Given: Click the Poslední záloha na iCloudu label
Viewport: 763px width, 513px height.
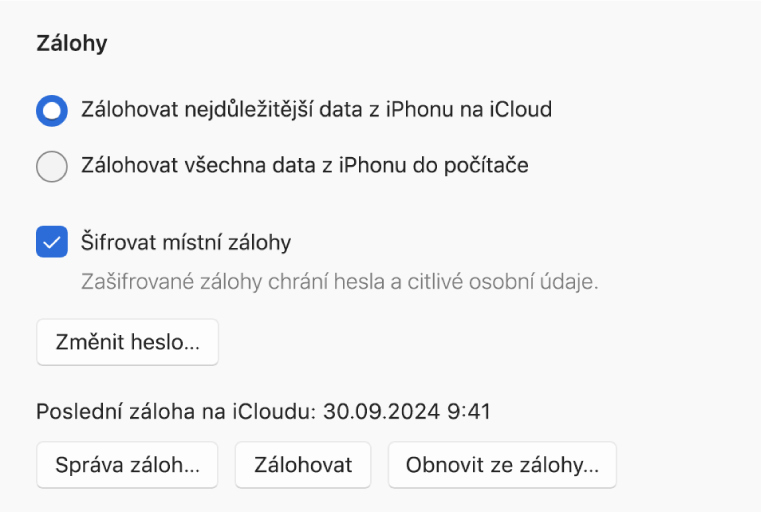Looking at the screenshot, I should coord(174,411).
